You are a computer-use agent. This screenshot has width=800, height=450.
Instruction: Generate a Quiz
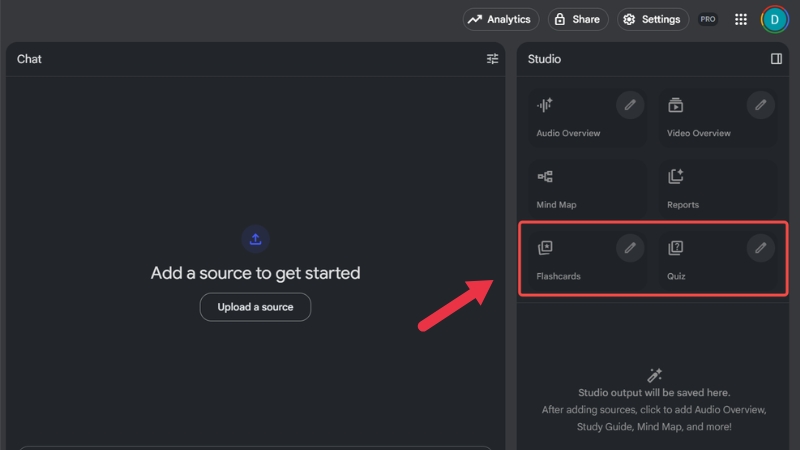(700, 262)
